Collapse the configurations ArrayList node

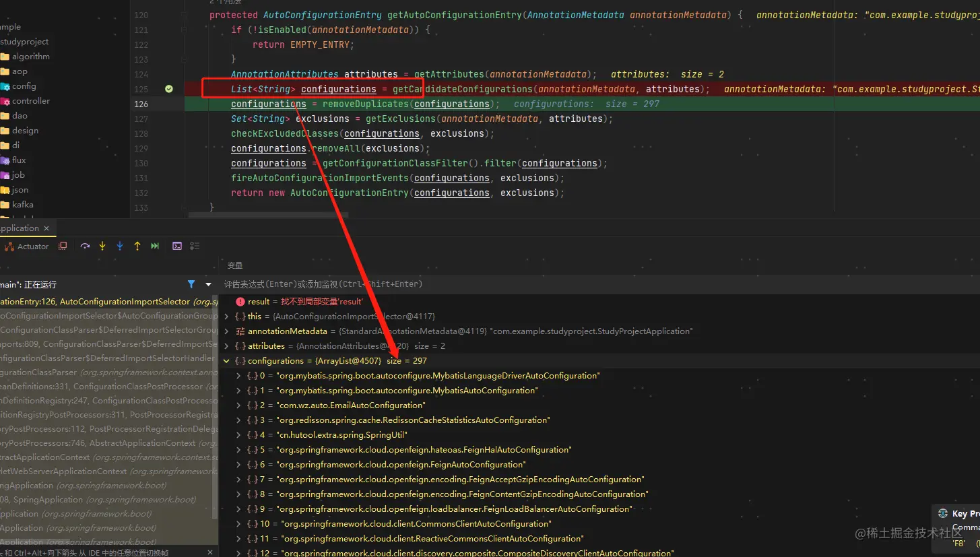pos(226,361)
